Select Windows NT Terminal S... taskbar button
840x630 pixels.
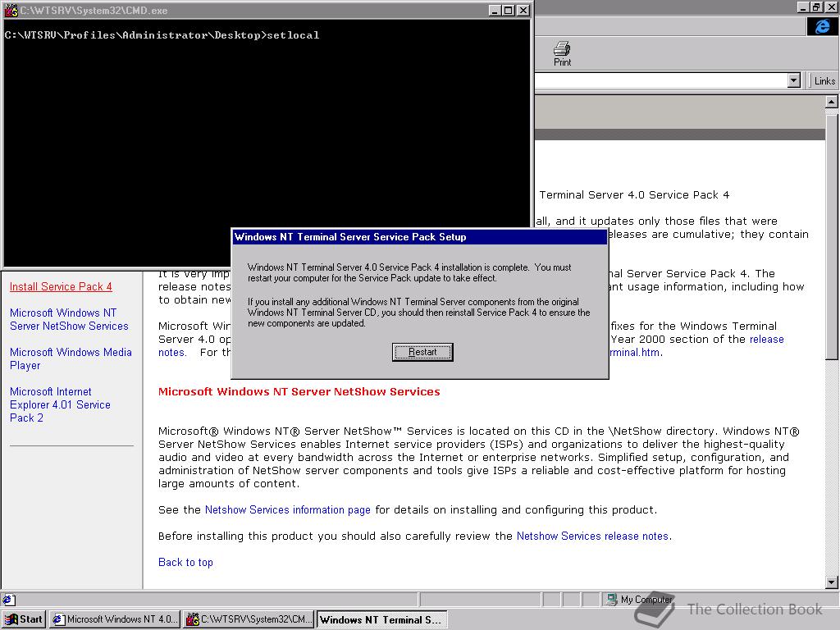pyautogui.click(x=381, y=619)
